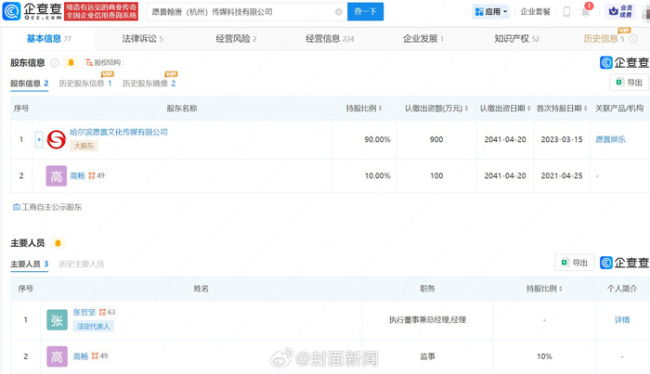The height and width of the screenshot is (374, 650).
Task: Clear the search box text
Action: click(338, 12)
